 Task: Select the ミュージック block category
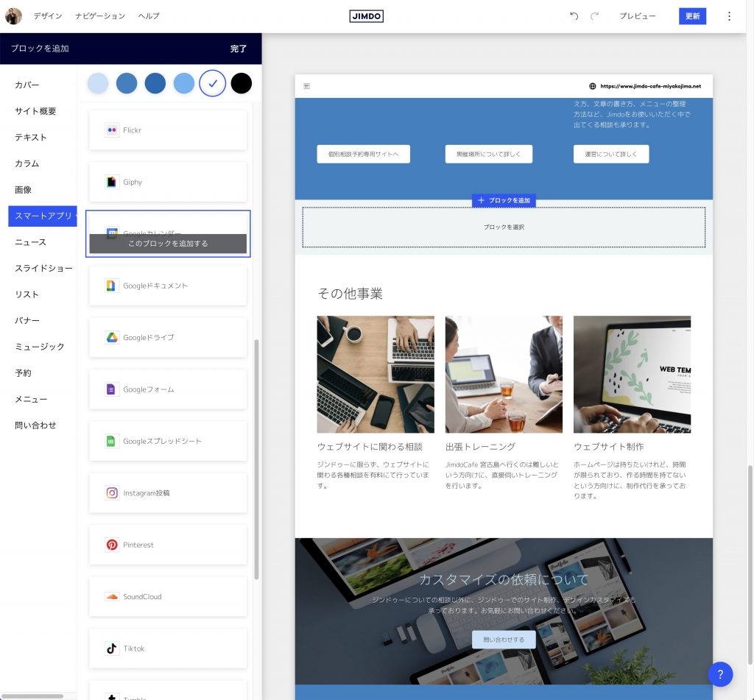(40, 347)
